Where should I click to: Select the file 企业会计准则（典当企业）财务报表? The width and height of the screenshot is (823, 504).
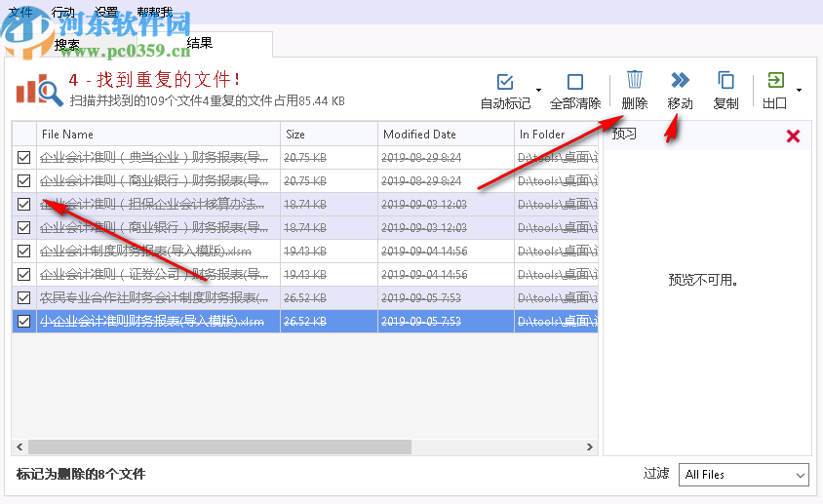pyautogui.click(x=154, y=158)
